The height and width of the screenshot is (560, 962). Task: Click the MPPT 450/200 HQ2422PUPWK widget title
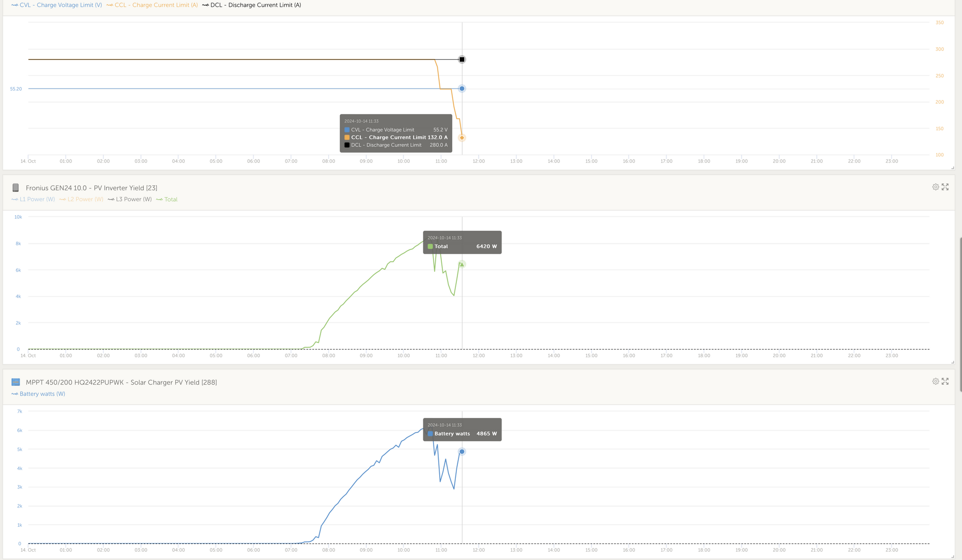[121, 382]
